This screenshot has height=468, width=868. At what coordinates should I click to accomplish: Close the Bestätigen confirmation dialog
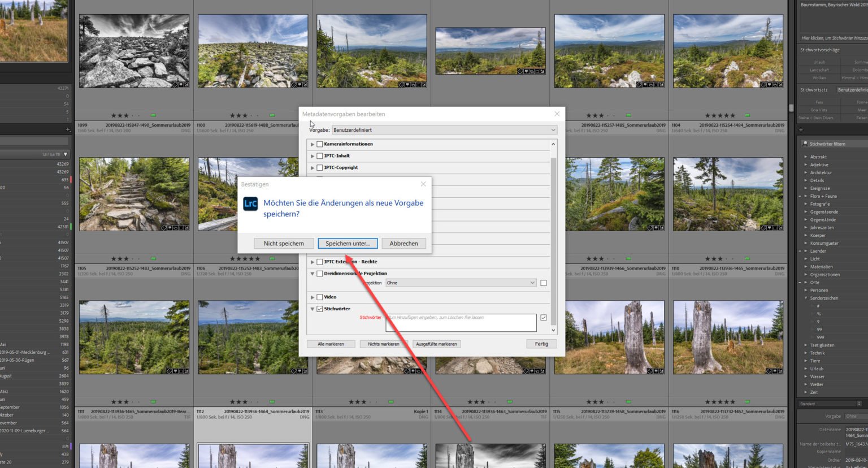[x=423, y=184]
